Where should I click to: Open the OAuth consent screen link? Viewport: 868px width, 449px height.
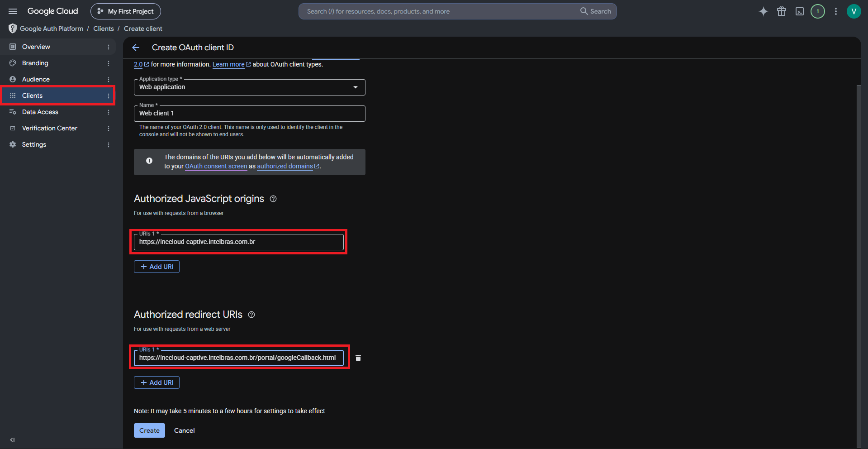coord(216,166)
